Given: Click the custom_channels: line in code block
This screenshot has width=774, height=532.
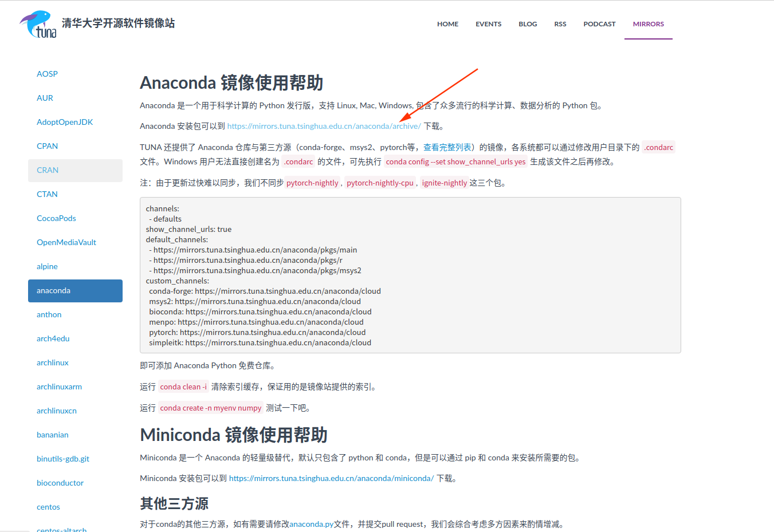Looking at the screenshot, I should [177, 281].
